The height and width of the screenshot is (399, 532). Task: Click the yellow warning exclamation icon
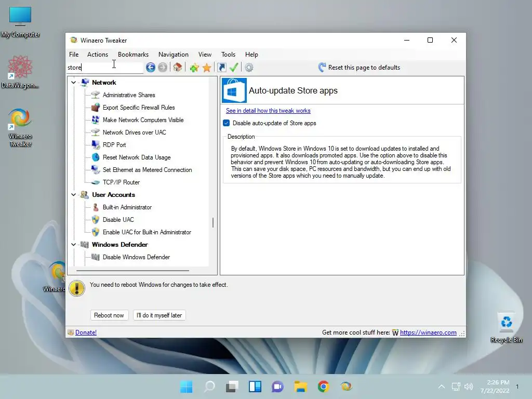click(77, 288)
